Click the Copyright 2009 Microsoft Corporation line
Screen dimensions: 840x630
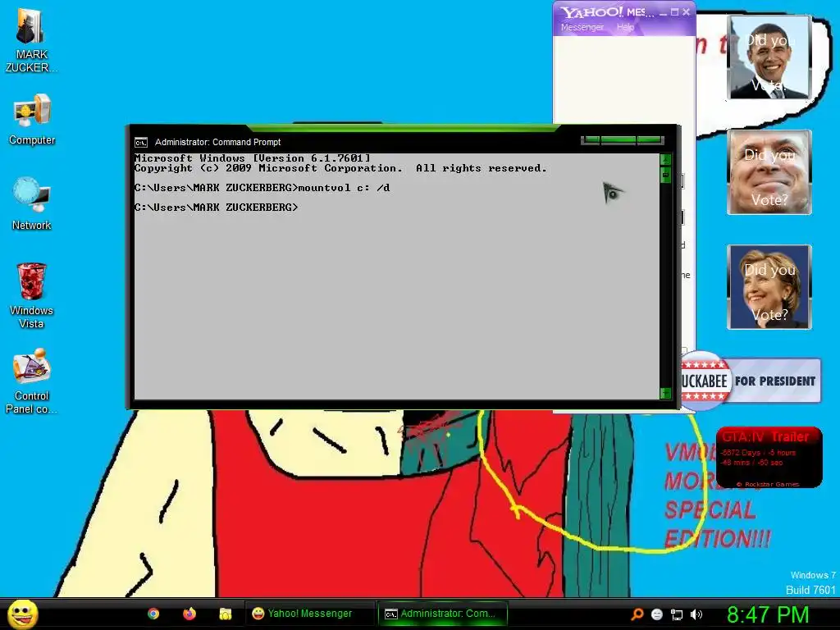click(340, 168)
